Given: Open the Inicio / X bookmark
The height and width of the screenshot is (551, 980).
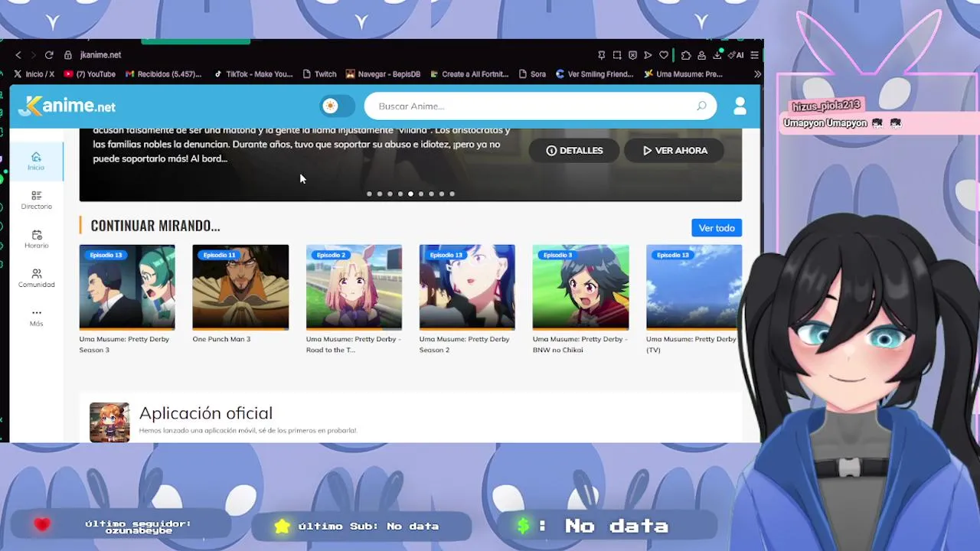Looking at the screenshot, I should coord(34,74).
